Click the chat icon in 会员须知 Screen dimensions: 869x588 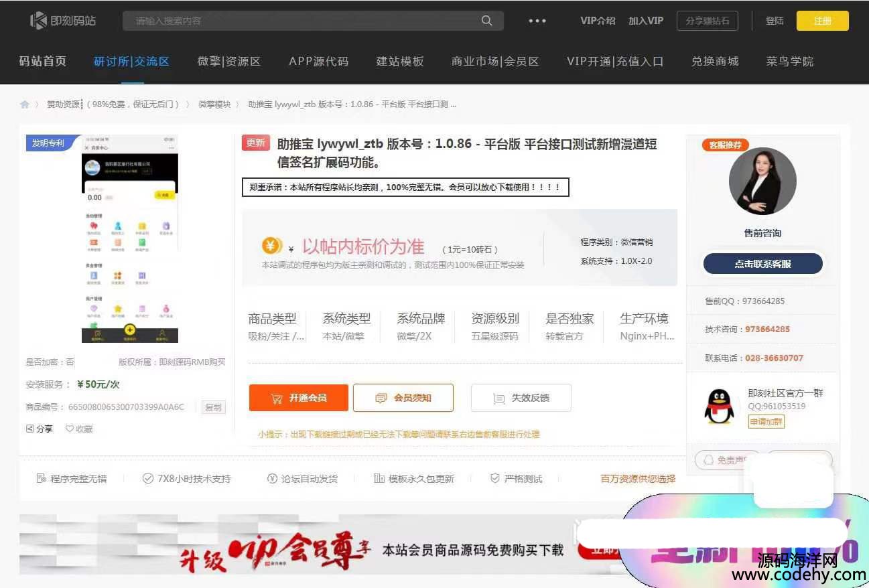(381, 398)
